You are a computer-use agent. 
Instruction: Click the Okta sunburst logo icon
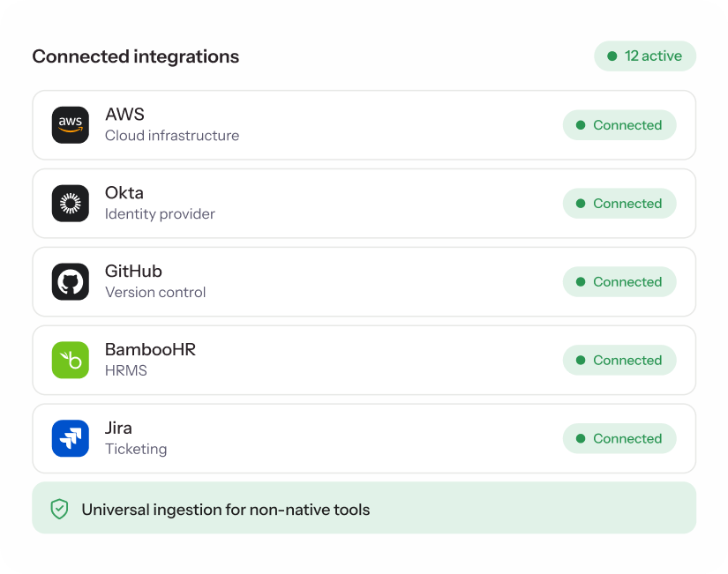pyautogui.click(x=70, y=204)
